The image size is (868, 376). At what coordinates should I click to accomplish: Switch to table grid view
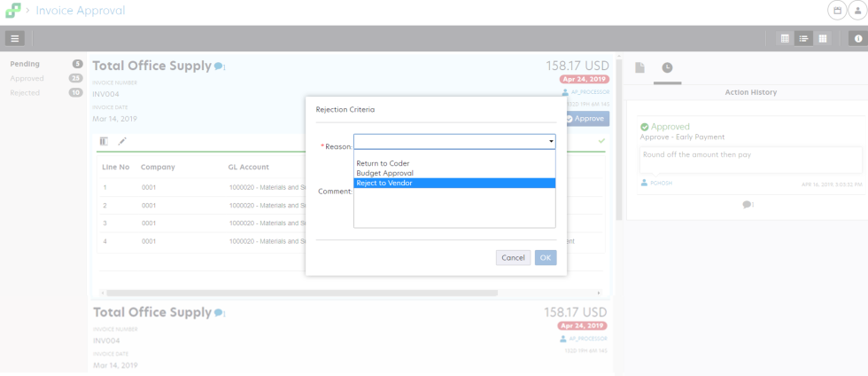click(785, 38)
